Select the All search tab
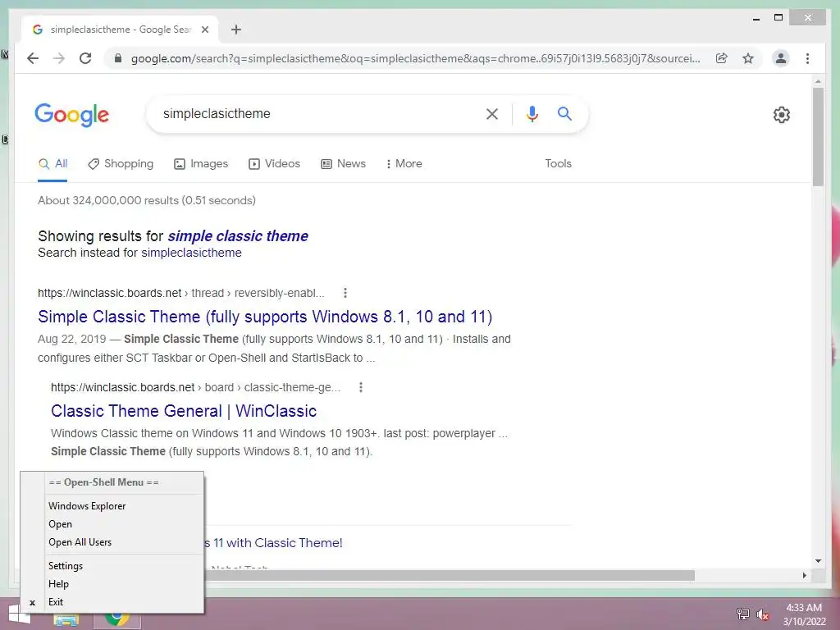This screenshot has width=840, height=630. (53, 163)
